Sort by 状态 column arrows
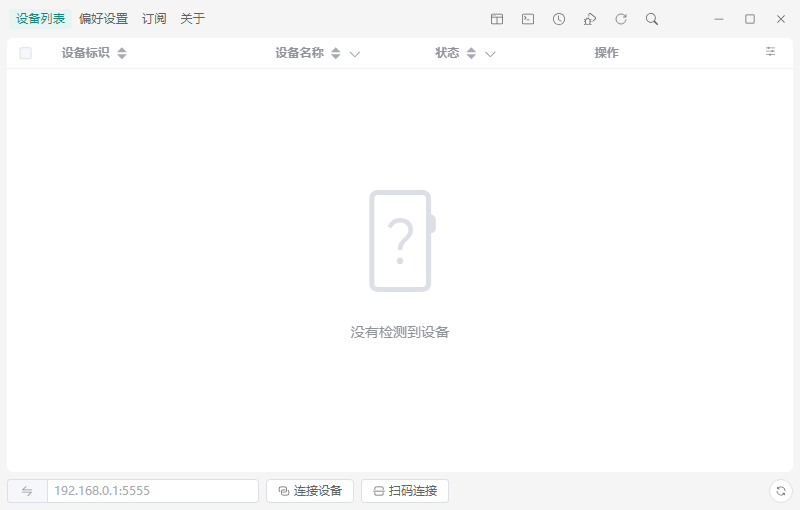Viewport: 800px width, 510px height. [x=471, y=53]
